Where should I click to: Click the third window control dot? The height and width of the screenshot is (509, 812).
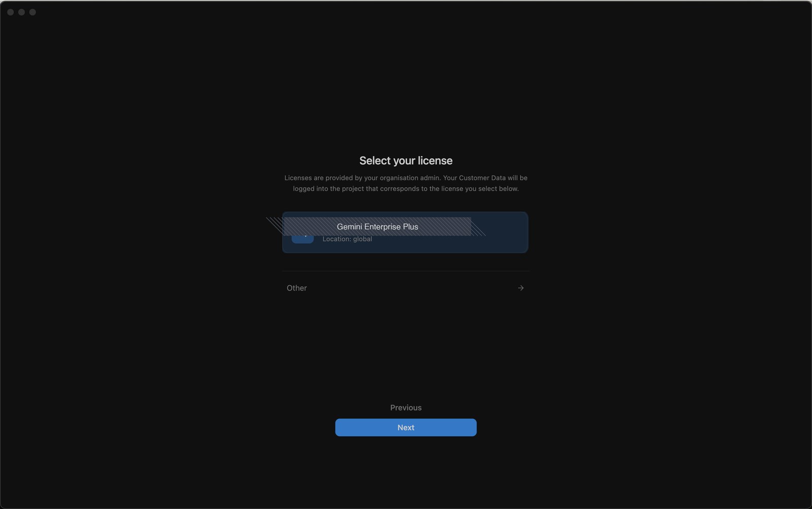[32, 12]
